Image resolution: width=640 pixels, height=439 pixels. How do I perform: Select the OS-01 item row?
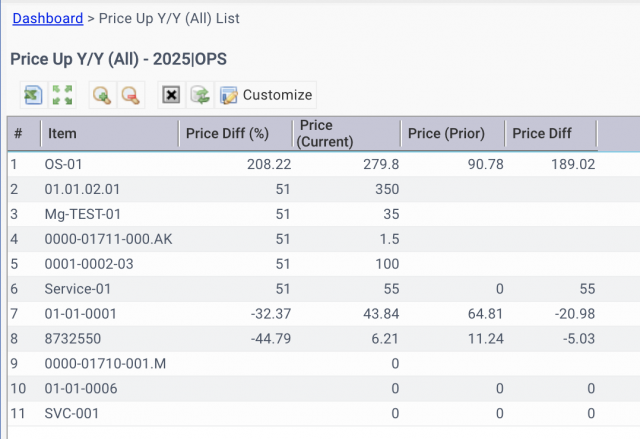click(324, 164)
